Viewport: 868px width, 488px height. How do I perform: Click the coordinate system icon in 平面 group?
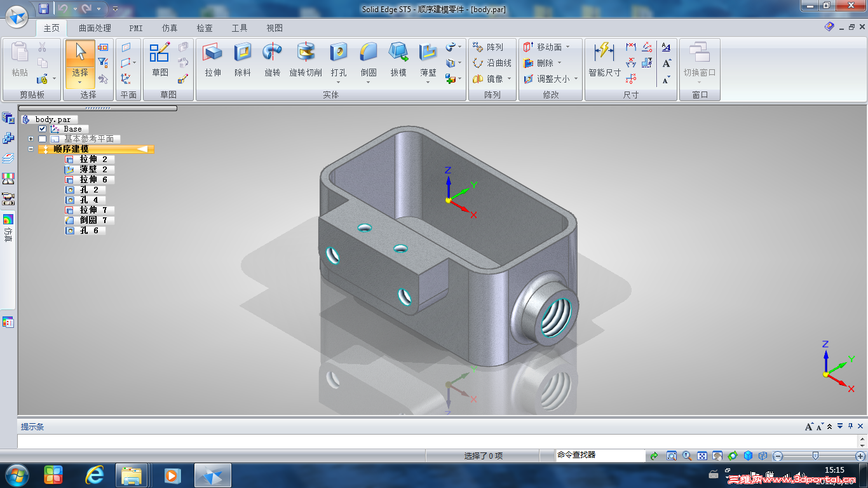point(126,79)
